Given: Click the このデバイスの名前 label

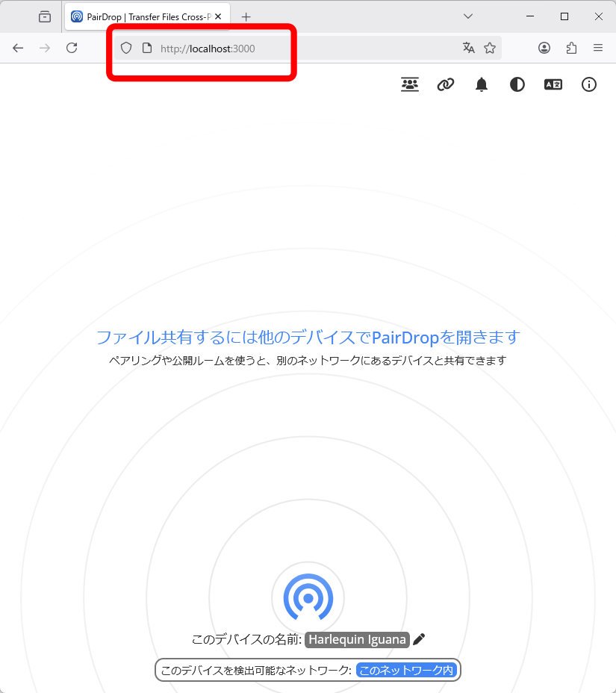Looking at the screenshot, I should 246,639.
